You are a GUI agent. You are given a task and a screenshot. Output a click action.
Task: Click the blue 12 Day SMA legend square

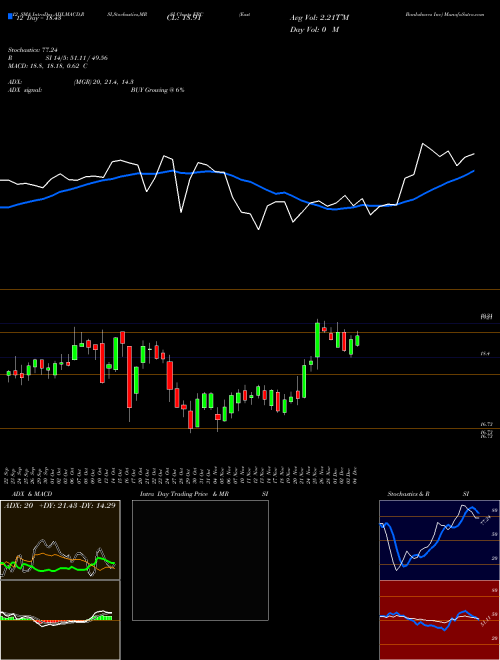point(10,16)
